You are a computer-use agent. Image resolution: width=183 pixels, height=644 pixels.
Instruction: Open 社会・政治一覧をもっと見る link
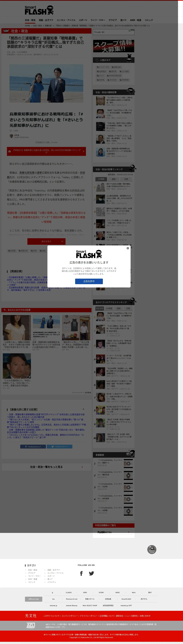(46, 467)
